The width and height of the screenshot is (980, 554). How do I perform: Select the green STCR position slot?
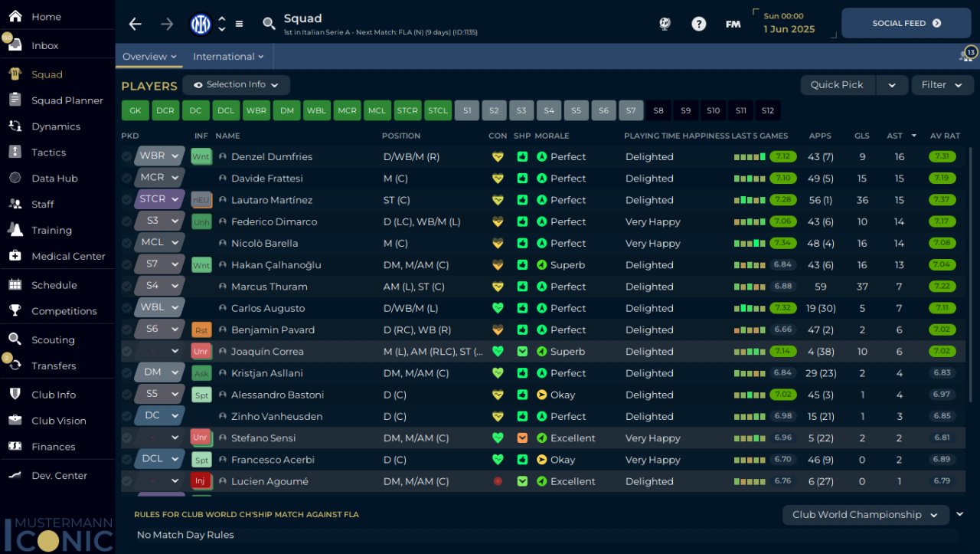click(407, 110)
